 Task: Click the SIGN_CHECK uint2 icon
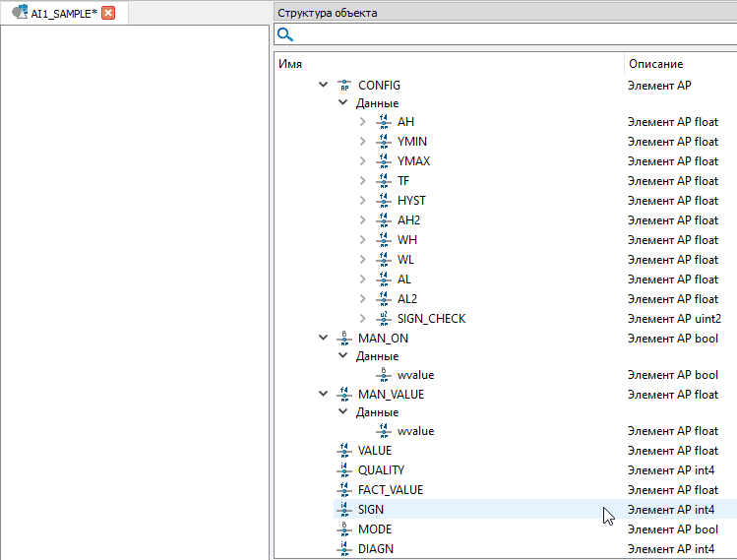pyautogui.click(x=383, y=319)
